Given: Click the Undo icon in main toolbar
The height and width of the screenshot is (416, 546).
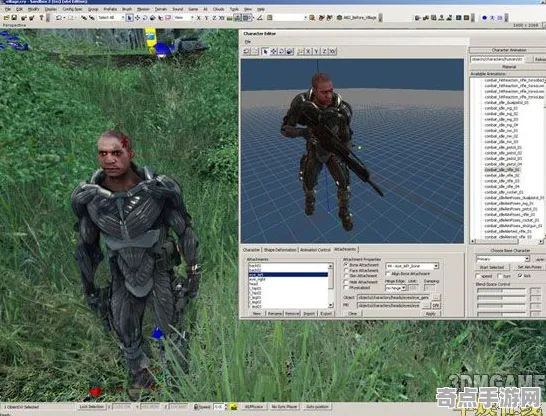Looking at the screenshot, I should point(58,17).
